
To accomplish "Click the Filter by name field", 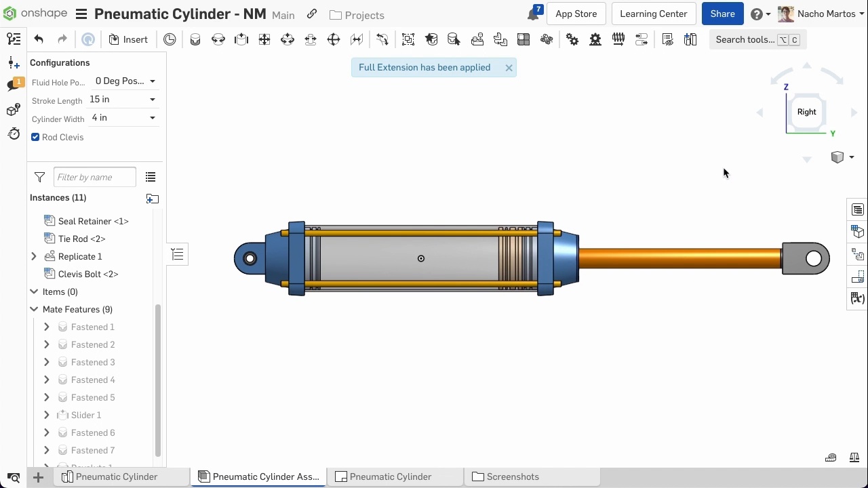I will [94, 177].
